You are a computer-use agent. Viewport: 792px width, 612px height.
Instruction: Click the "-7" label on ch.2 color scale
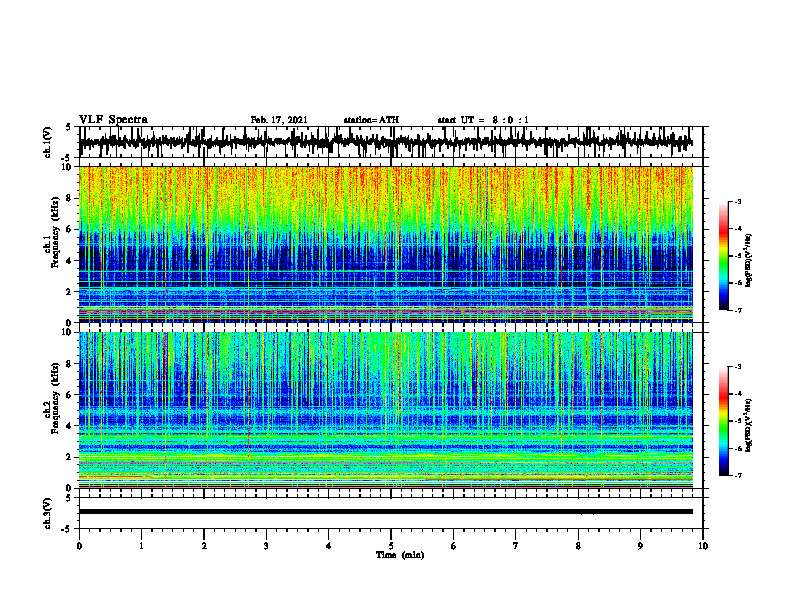point(738,476)
